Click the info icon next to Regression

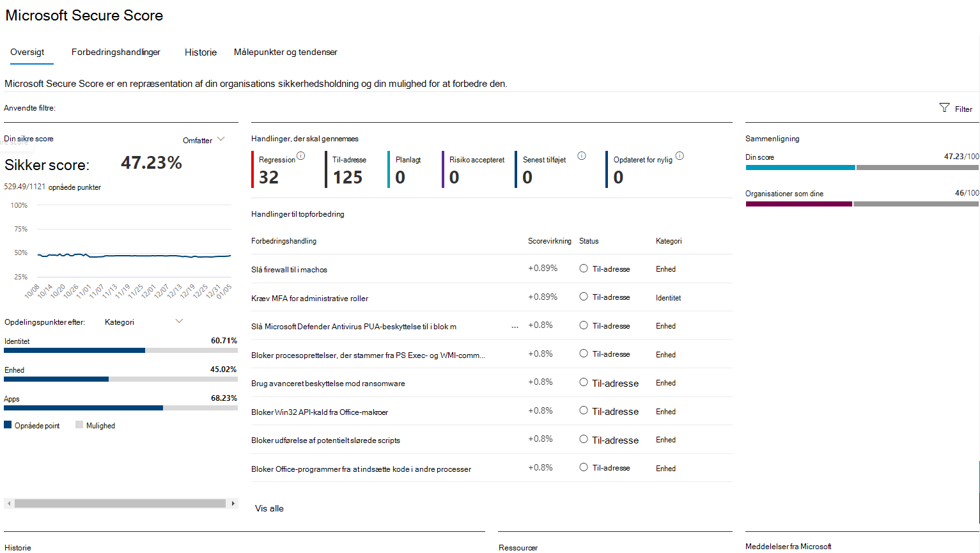pos(301,156)
